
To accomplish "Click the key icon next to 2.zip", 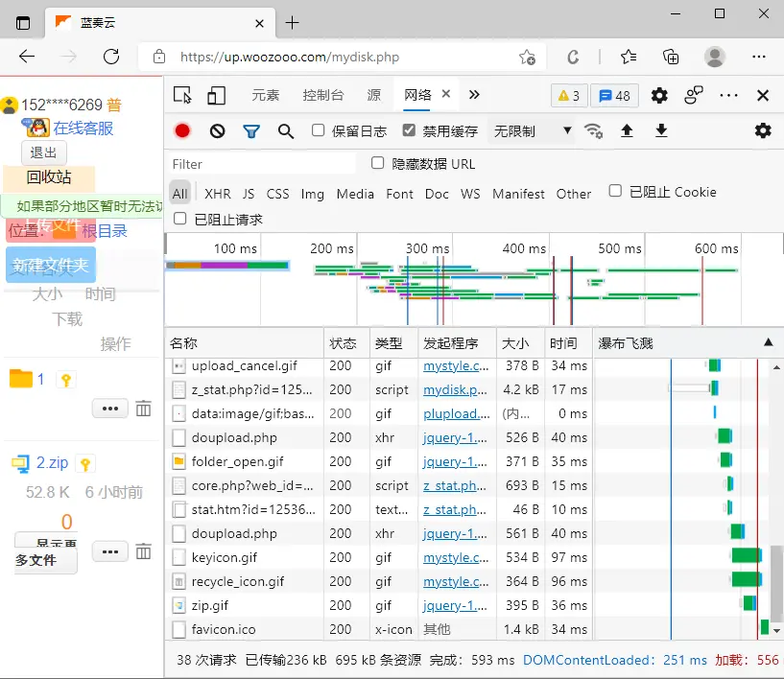I will point(85,464).
